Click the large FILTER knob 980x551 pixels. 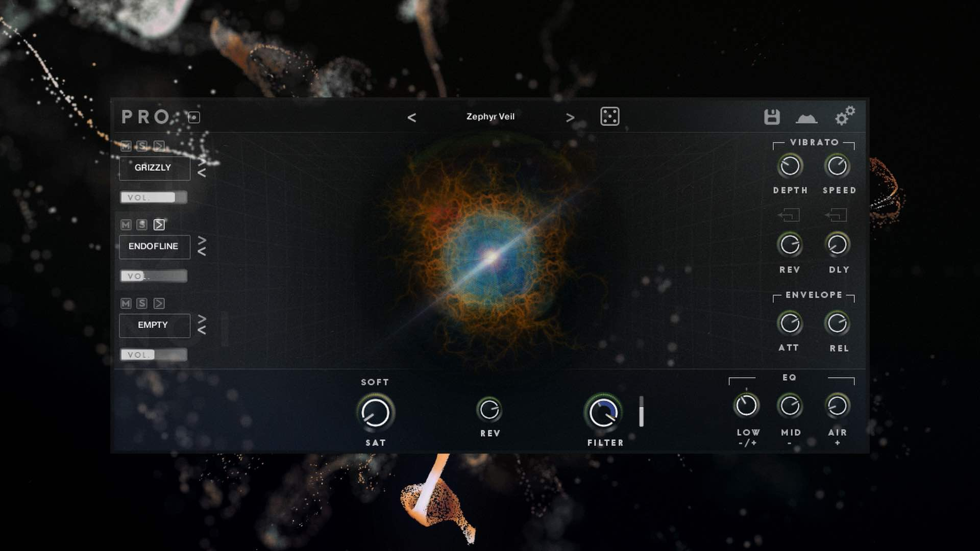point(603,412)
